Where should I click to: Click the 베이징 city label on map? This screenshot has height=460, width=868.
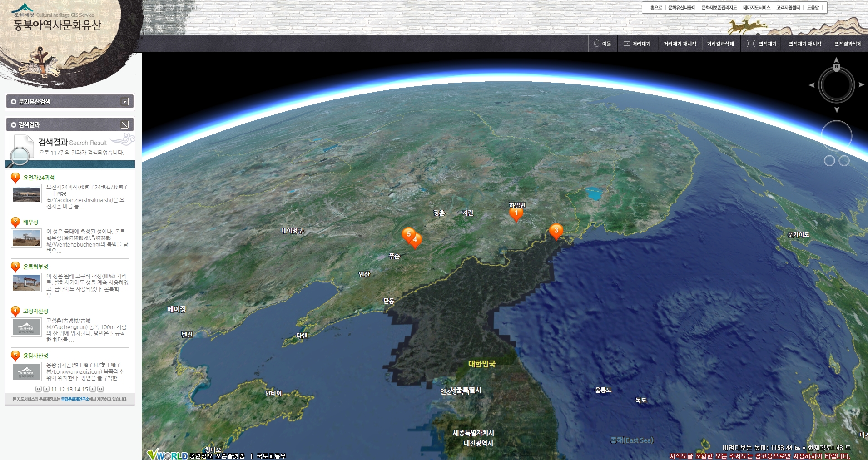pos(177,309)
